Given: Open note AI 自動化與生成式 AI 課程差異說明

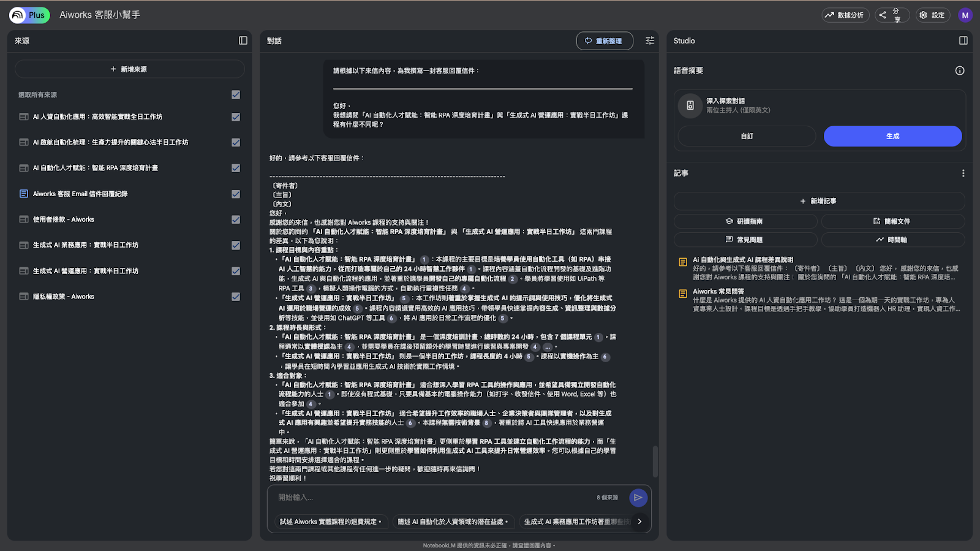Looking at the screenshot, I should pyautogui.click(x=820, y=268).
